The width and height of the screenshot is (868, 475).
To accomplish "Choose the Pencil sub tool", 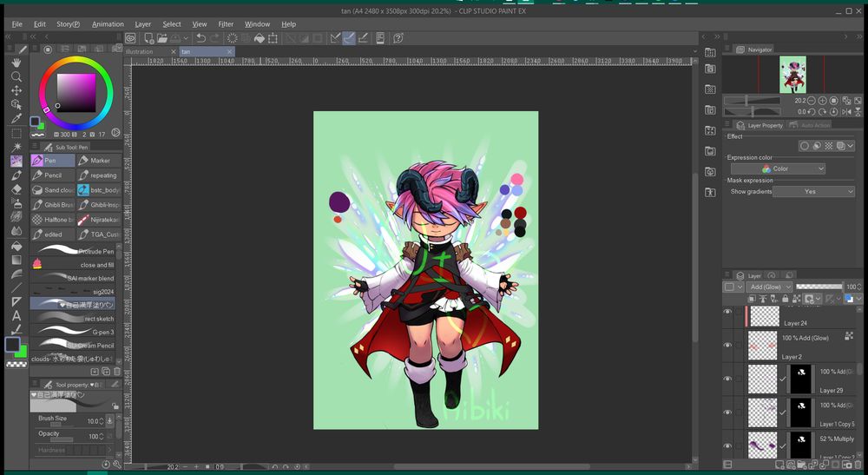I will click(52, 175).
